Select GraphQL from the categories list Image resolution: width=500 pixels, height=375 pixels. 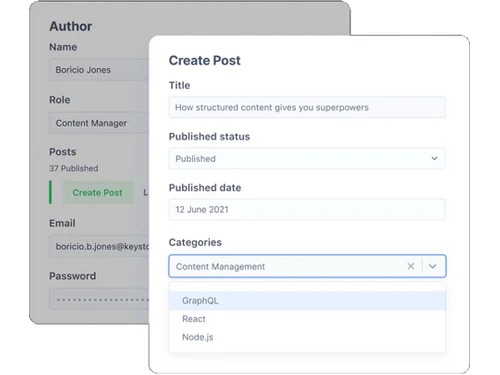coord(307,301)
